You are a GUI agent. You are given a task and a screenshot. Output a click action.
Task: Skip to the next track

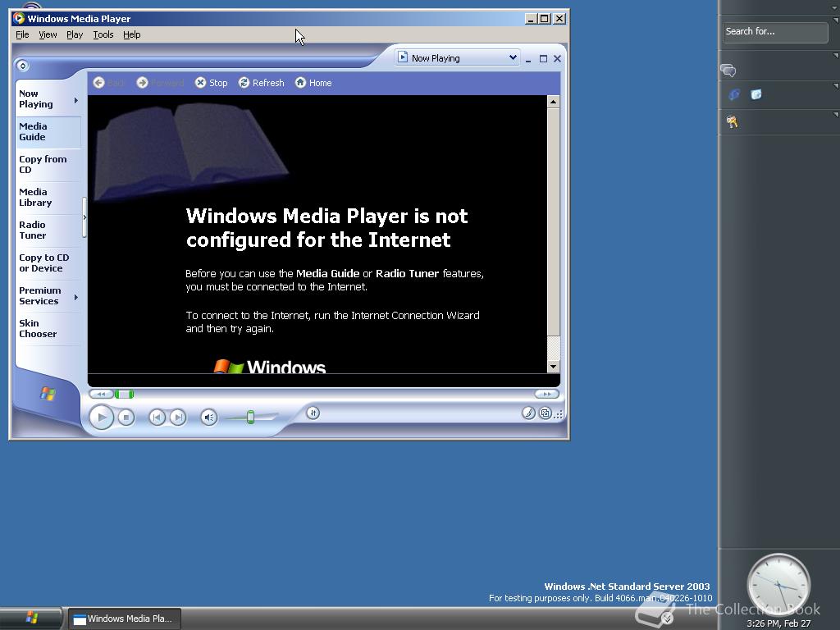pyautogui.click(x=178, y=418)
